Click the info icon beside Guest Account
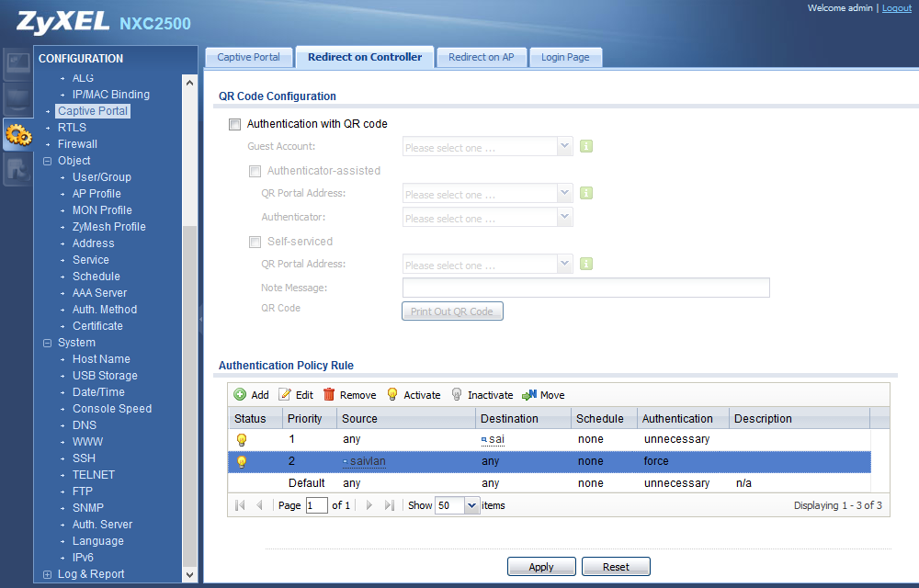Viewport: 919px width, 588px height. click(586, 147)
